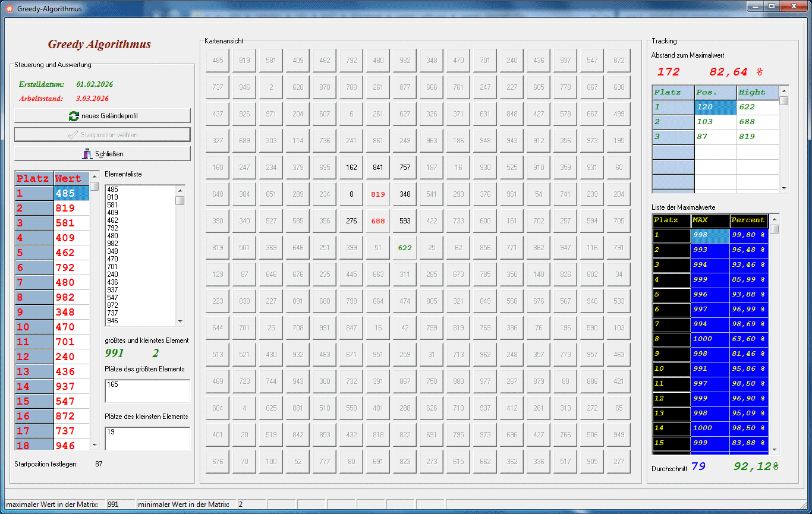Click the Greedy-Algorithmus title bar app icon
This screenshot has width=812, height=514.
point(9,9)
